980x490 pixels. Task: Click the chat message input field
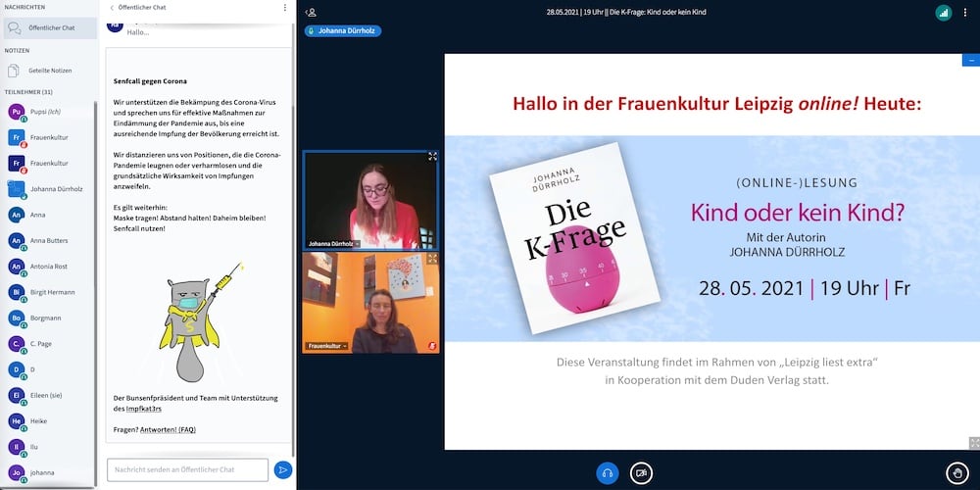pos(187,470)
